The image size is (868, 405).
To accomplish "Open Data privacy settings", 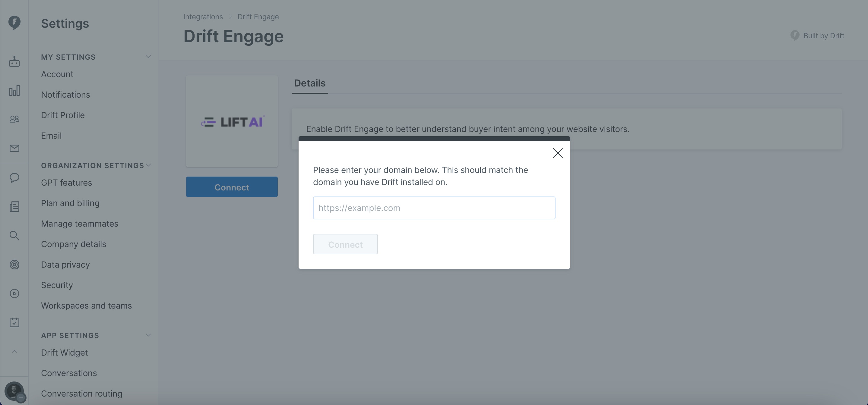I will [x=65, y=265].
